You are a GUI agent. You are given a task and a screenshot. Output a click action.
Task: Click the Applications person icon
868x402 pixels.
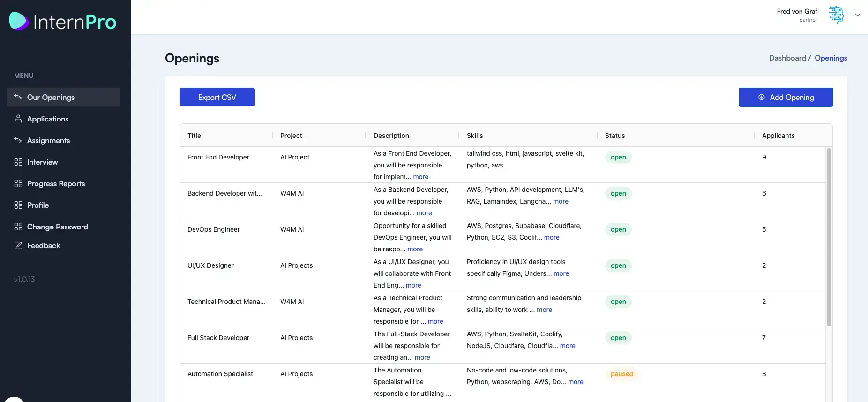[18, 119]
